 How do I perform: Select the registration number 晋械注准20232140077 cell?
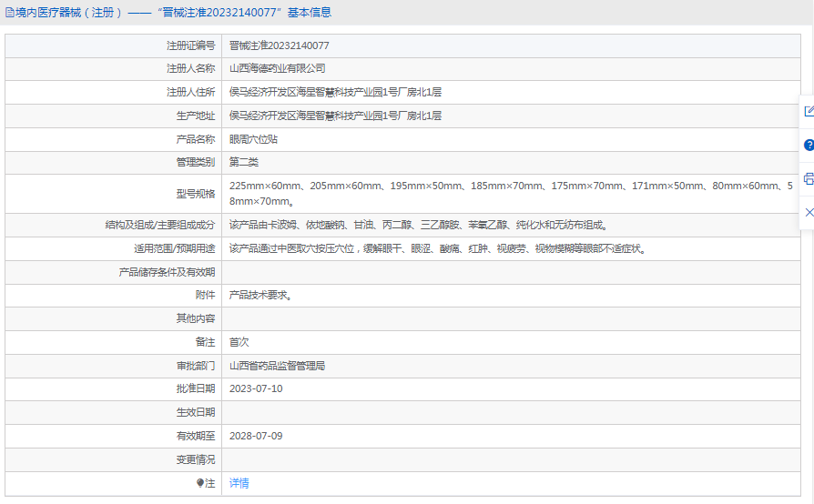[279, 45]
